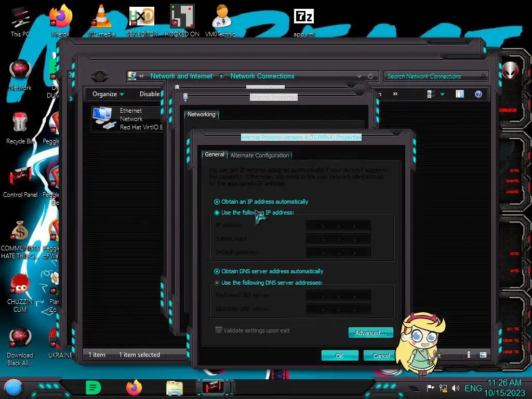532x399 pixels.
Task: Show more toolbar commands chevron
Action: (x=395, y=94)
